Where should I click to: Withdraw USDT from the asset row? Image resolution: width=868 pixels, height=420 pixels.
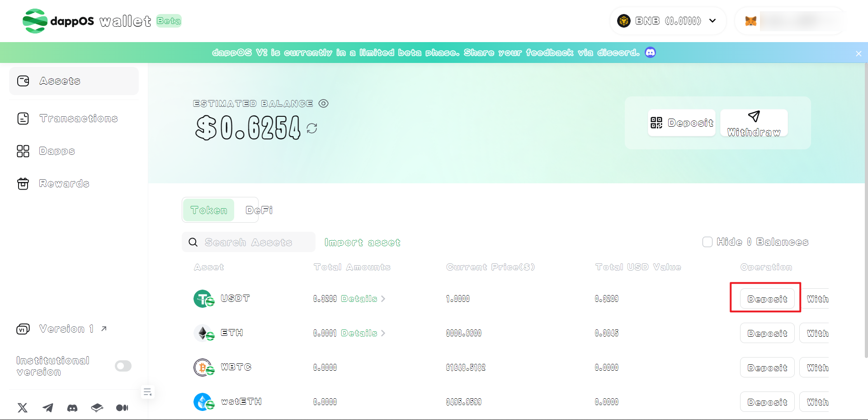tap(814, 299)
